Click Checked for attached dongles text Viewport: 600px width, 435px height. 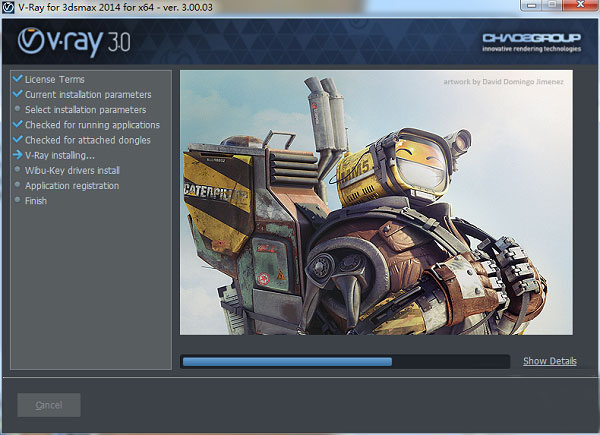point(88,140)
